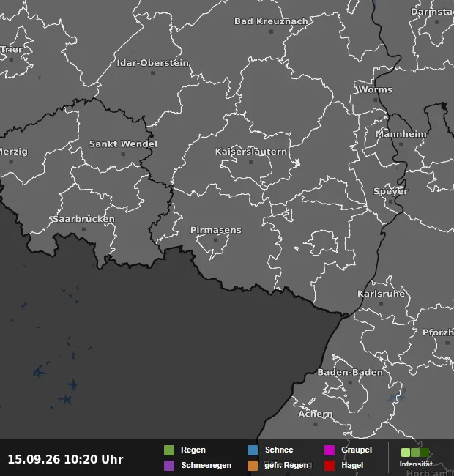Click the Speyer map label
Screen dimensions: 454x476
390,191
